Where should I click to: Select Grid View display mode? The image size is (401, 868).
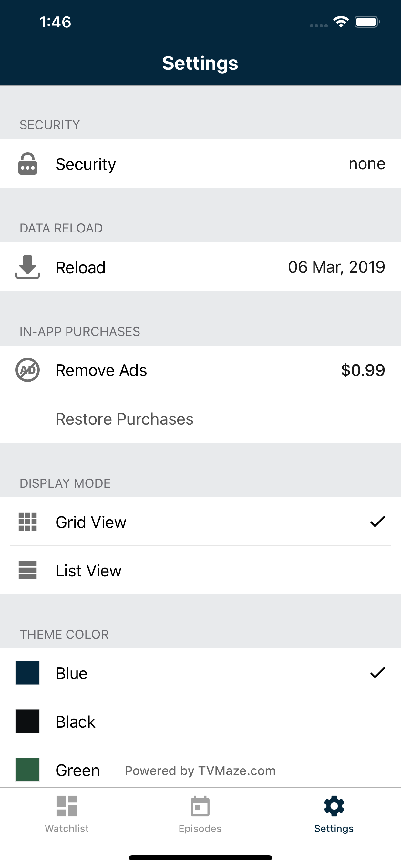coord(200,522)
